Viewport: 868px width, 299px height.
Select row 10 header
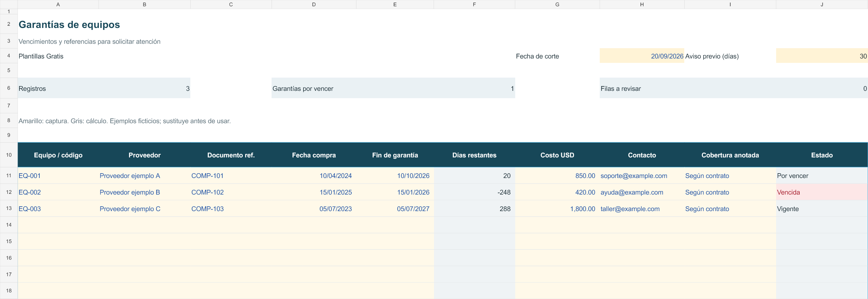9,155
